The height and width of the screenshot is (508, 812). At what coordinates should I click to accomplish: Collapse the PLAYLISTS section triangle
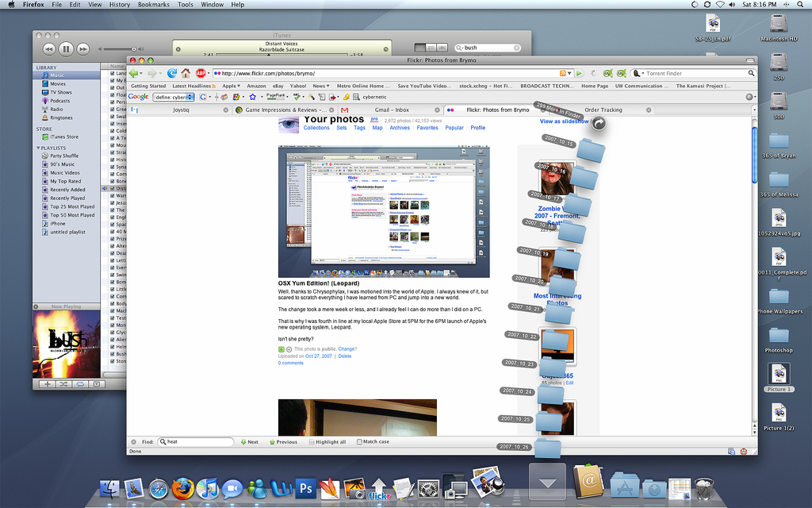(38, 148)
